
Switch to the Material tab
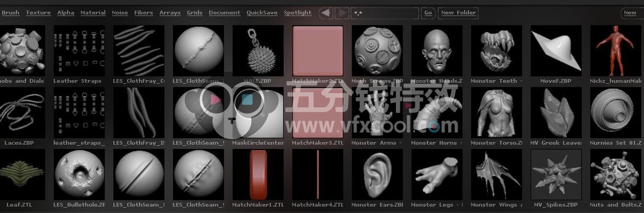point(93,12)
